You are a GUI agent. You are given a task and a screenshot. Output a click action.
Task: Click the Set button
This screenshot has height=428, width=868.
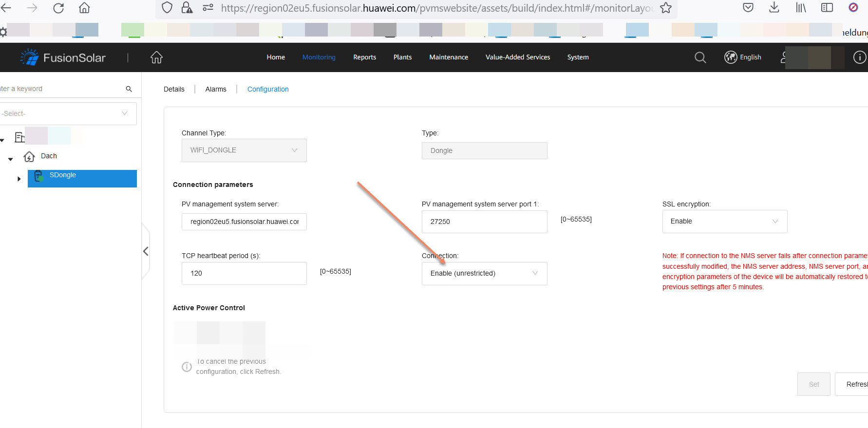click(x=814, y=384)
